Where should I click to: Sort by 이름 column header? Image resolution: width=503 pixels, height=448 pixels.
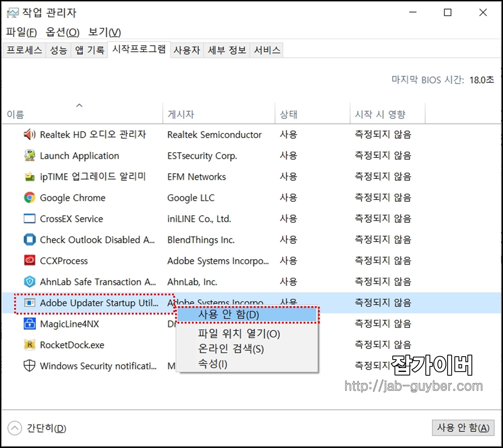(82, 113)
